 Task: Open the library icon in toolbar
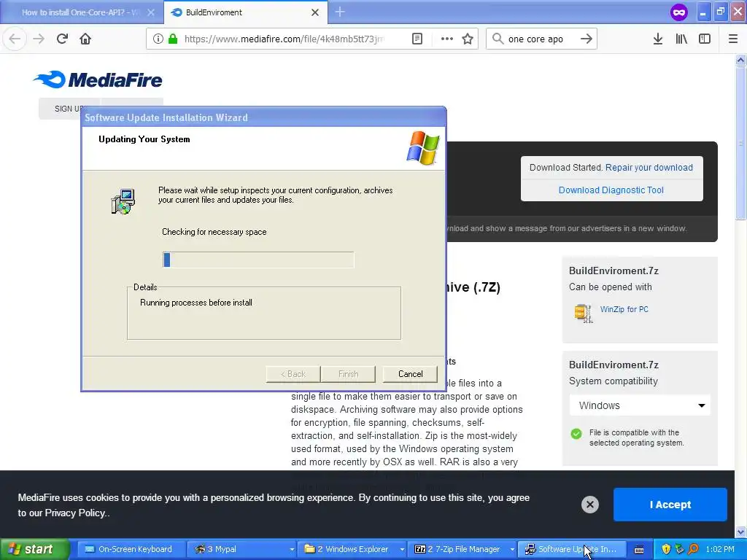(x=681, y=39)
